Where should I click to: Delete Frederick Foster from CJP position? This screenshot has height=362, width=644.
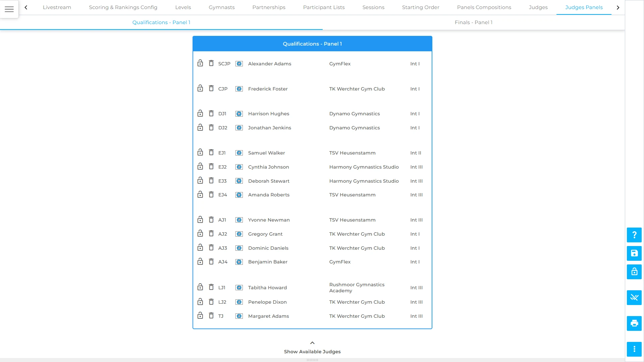click(211, 88)
